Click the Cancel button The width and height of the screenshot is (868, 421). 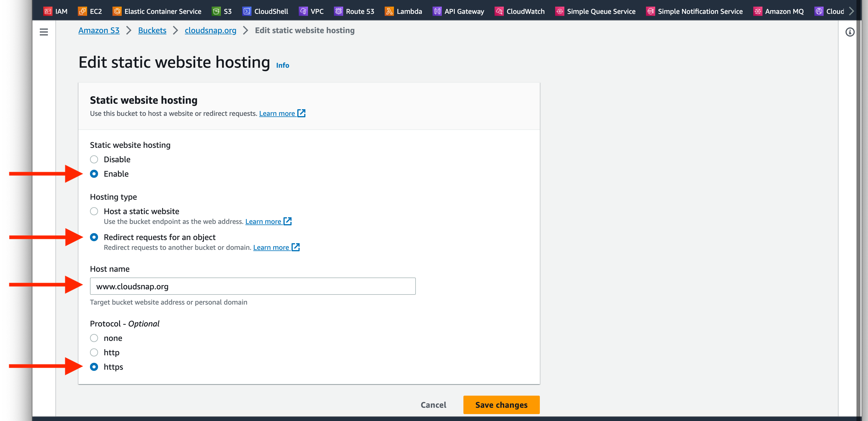(x=433, y=405)
